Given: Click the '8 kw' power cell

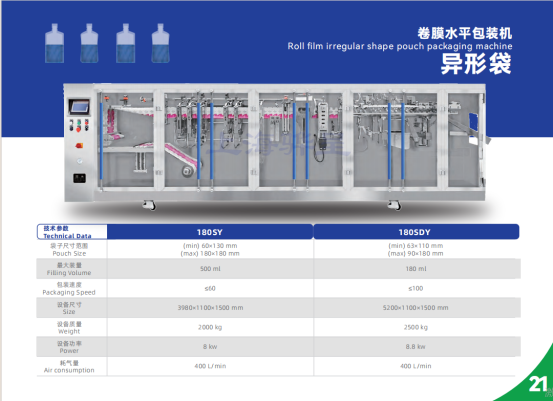Looking at the screenshot, I should pos(210,347).
